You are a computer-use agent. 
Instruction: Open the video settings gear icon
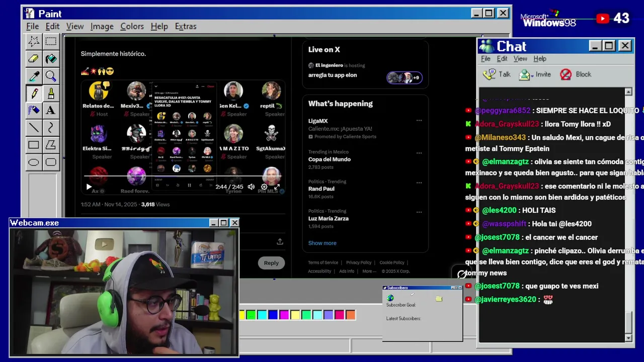tap(264, 187)
